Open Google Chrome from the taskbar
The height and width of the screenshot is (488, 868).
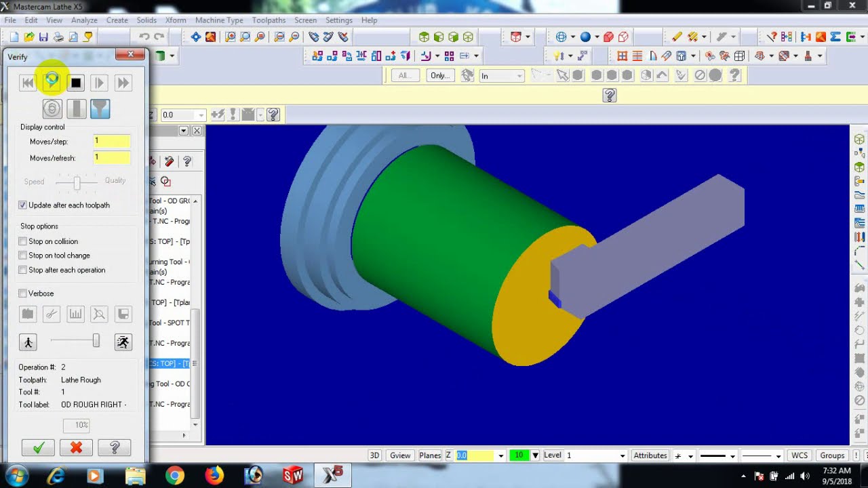pos(175,476)
